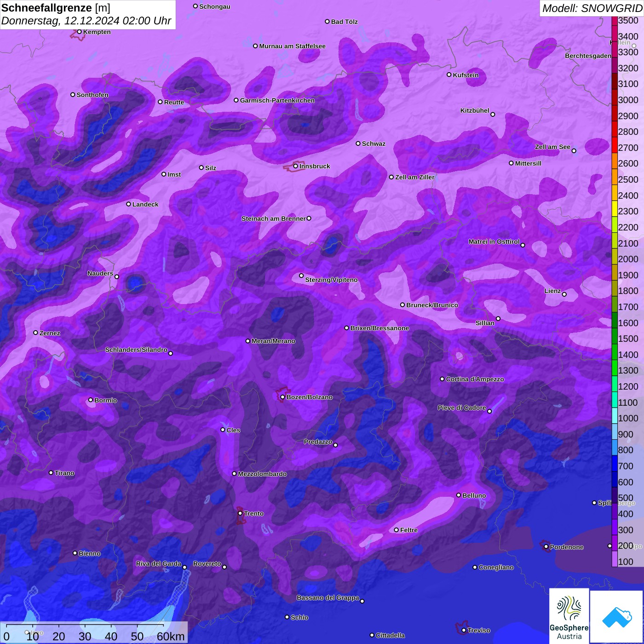This screenshot has width=644, height=644.
Task: Click the 60km scale bar label
Action: (171, 636)
